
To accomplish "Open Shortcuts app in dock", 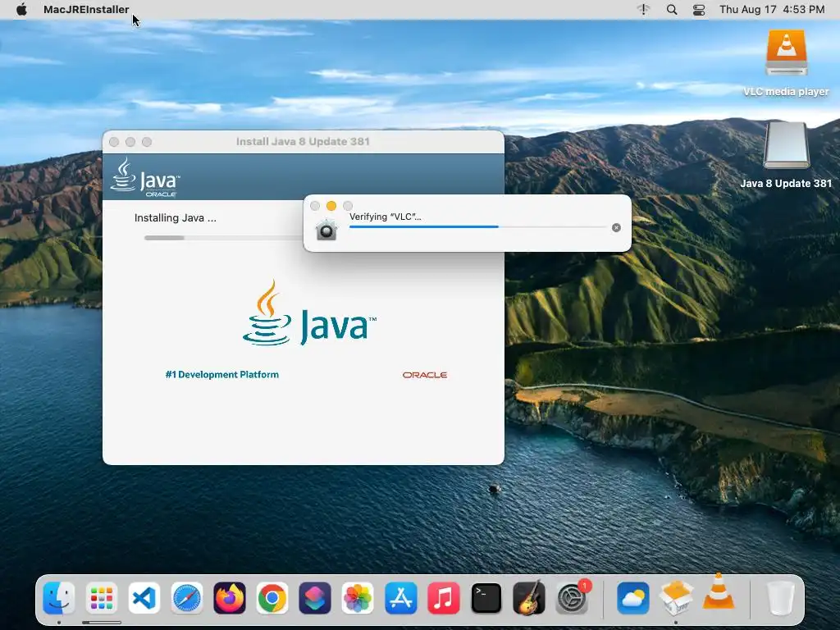I will coord(315,598).
